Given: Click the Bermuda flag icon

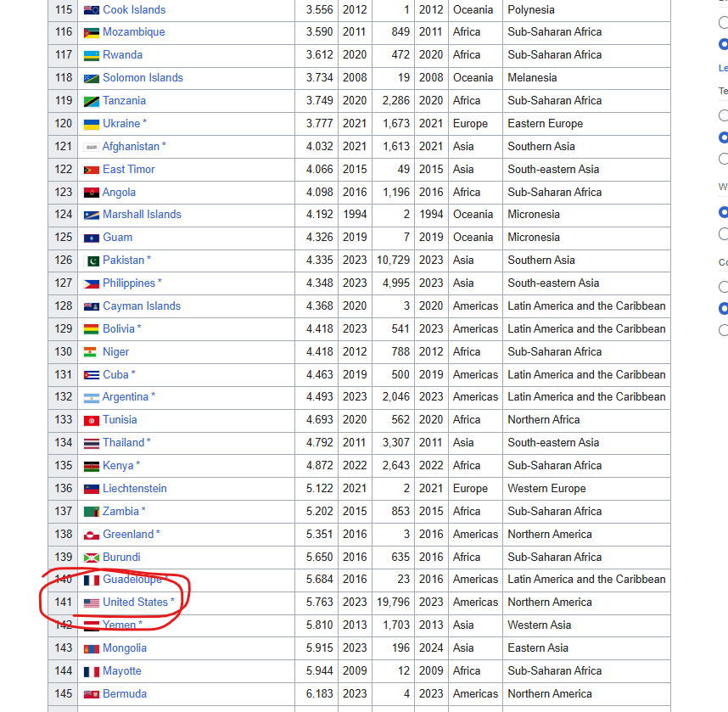Looking at the screenshot, I should [x=92, y=694].
